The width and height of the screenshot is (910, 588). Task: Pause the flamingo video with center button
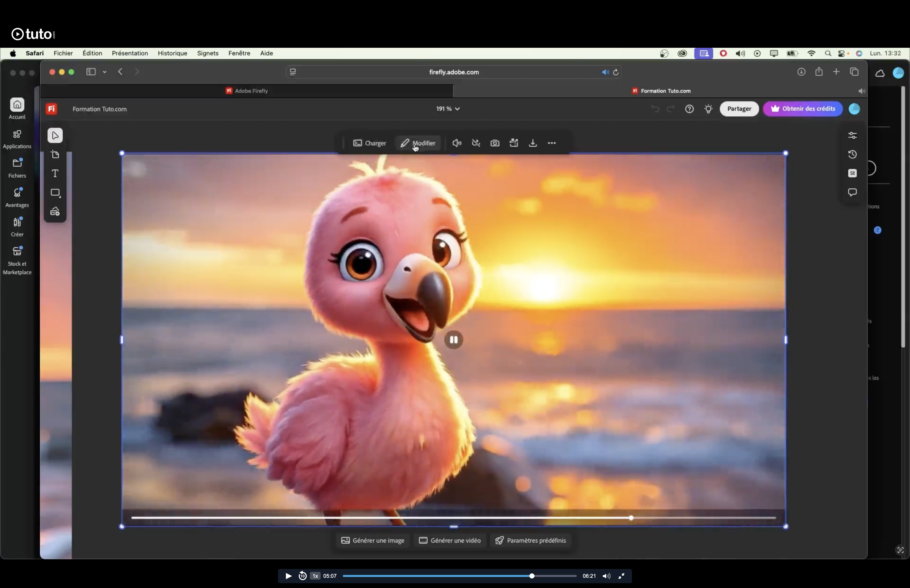454,340
